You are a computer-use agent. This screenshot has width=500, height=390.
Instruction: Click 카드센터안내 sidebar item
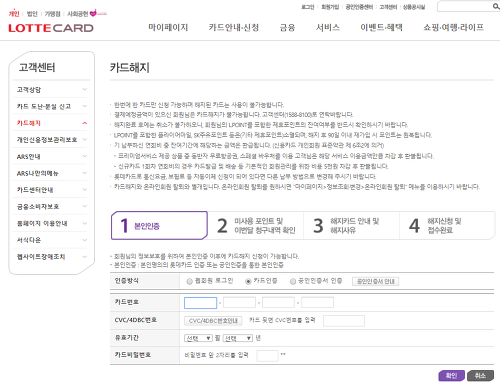[x=35, y=190]
